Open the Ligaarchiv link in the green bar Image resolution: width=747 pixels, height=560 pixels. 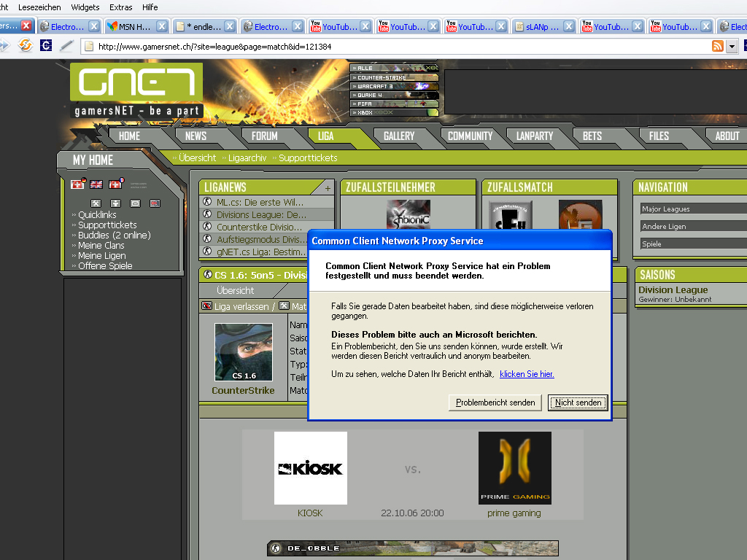coord(247,157)
